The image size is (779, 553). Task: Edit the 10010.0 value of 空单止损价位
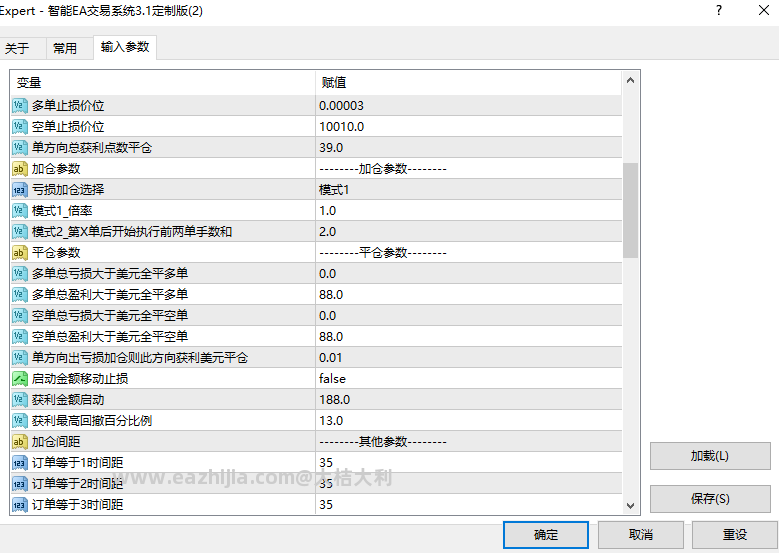tap(468, 126)
